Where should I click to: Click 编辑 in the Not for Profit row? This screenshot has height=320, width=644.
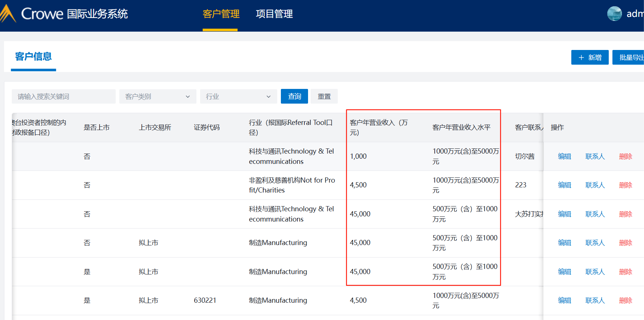pos(564,185)
